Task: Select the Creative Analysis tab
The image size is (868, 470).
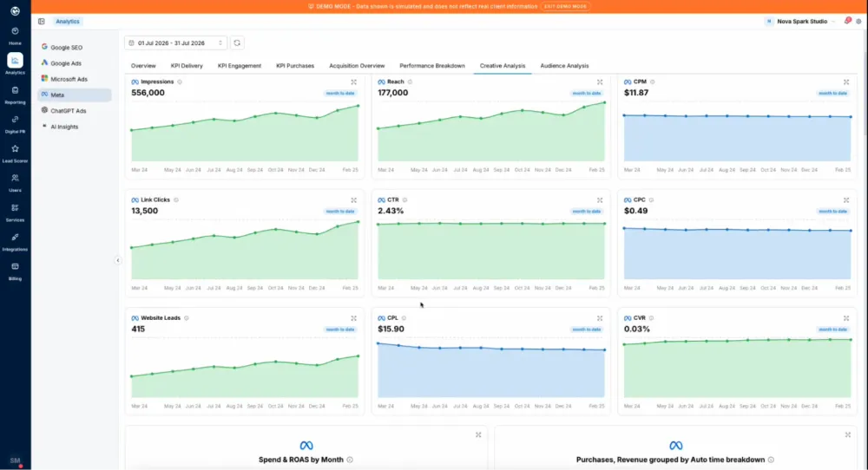Action: pyautogui.click(x=503, y=66)
